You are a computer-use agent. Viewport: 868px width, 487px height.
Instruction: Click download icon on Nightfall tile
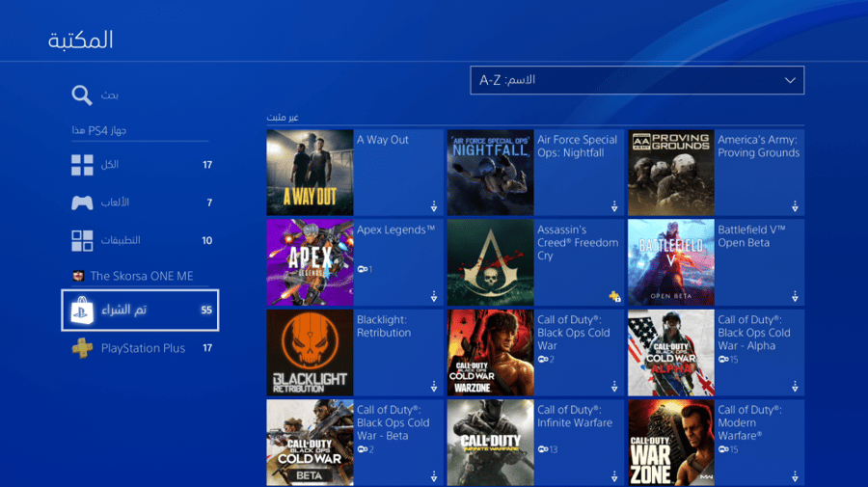[614, 206]
